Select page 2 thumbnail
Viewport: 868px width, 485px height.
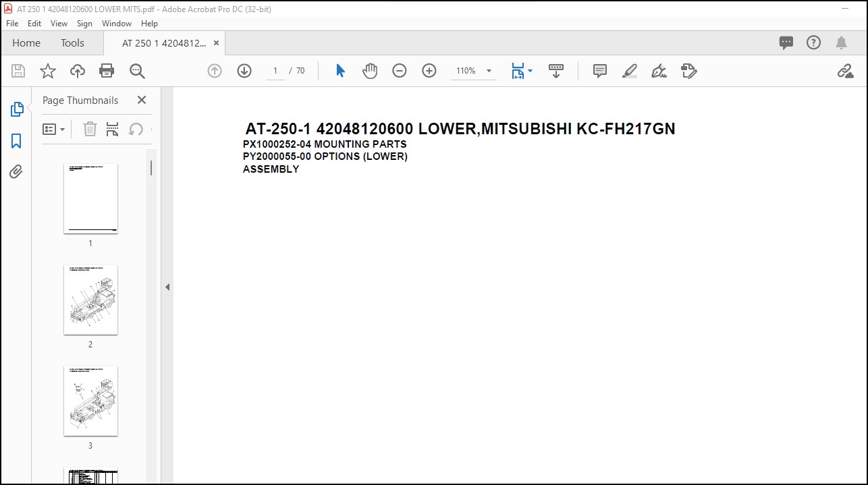click(x=90, y=299)
